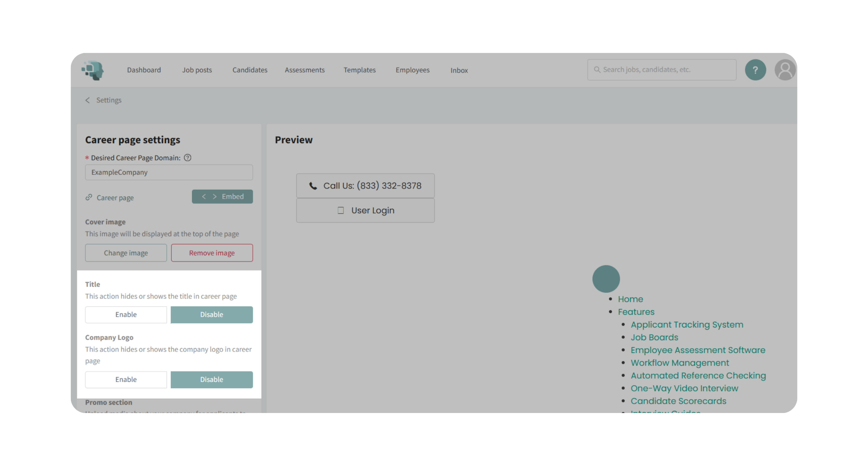868x466 pixels.
Task: Click the Career page link icon
Action: (x=89, y=197)
